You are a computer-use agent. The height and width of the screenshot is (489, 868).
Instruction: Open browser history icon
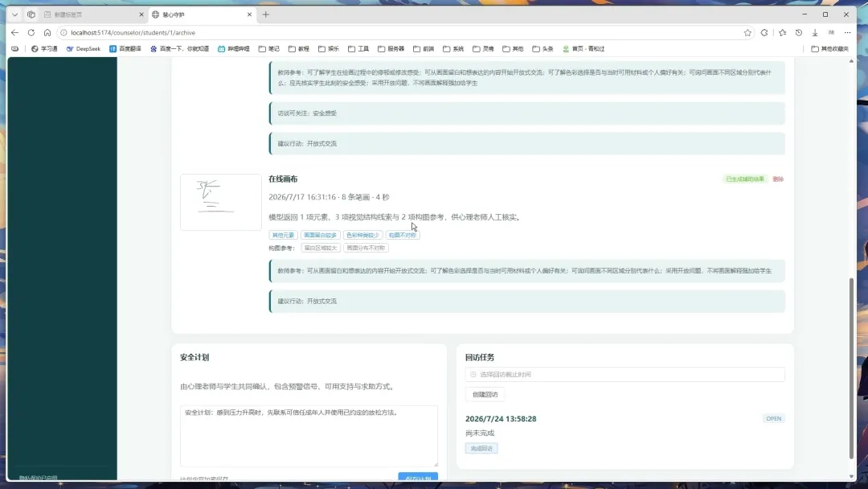[799, 33]
